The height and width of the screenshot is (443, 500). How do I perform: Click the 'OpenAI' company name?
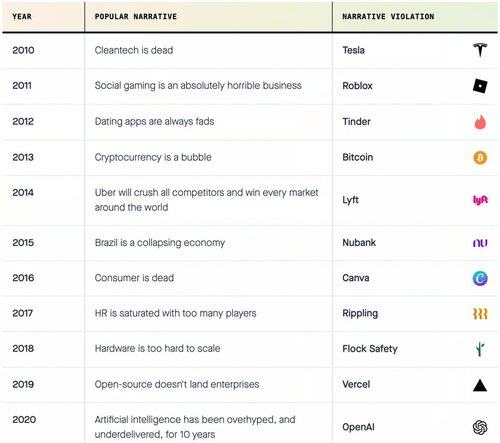click(x=358, y=427)
